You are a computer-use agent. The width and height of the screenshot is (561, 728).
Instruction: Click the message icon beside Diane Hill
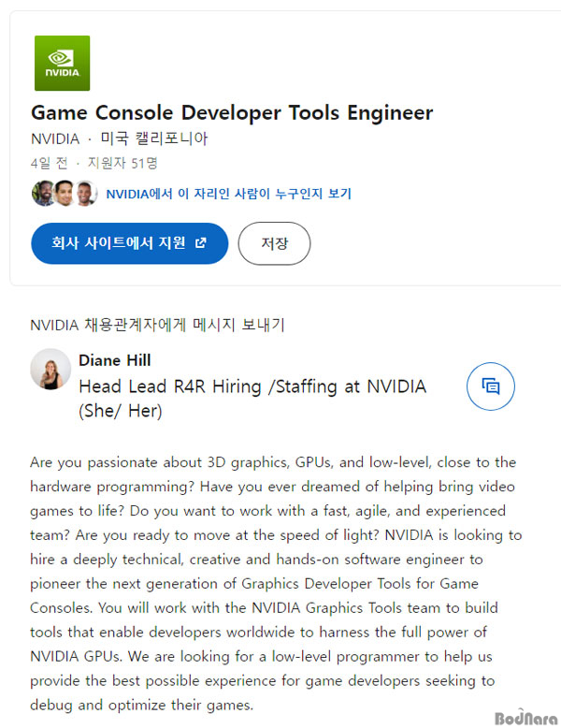click(x=490, y=386)
